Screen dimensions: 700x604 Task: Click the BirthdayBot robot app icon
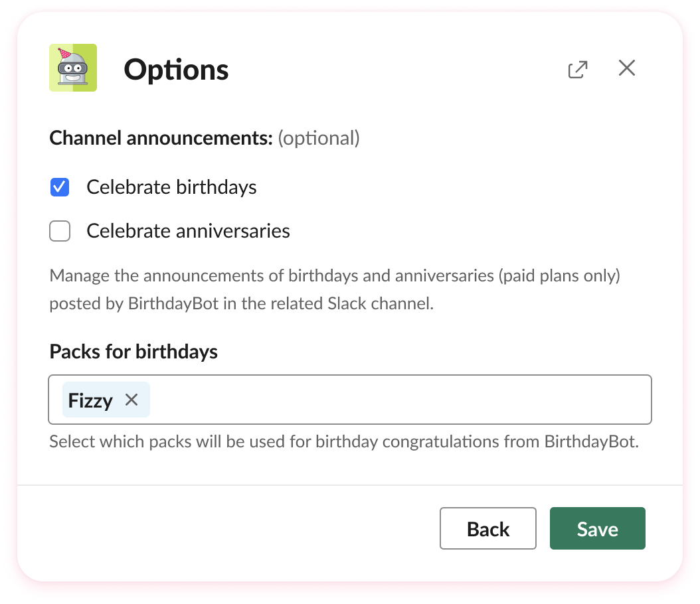(x=73, y=67)
